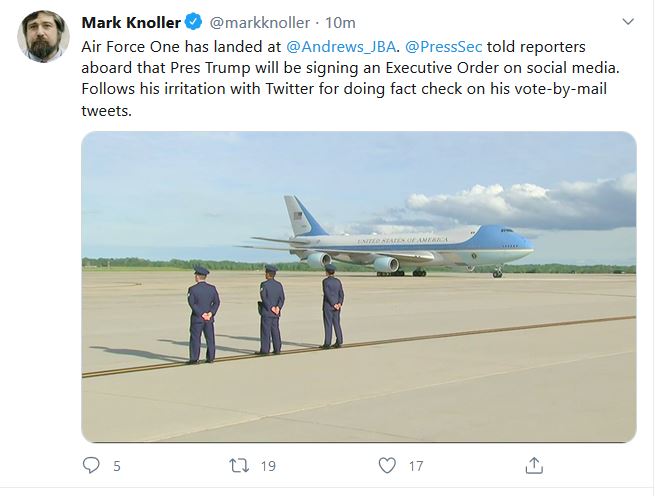Click the blue verified badge

pyautogui.click(x=196, y=22)
